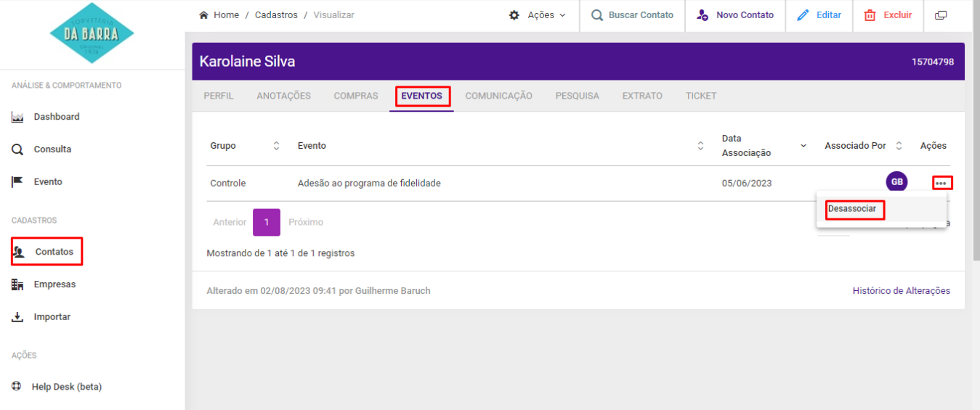Click the Novo Contato button

tap(735, 15)
